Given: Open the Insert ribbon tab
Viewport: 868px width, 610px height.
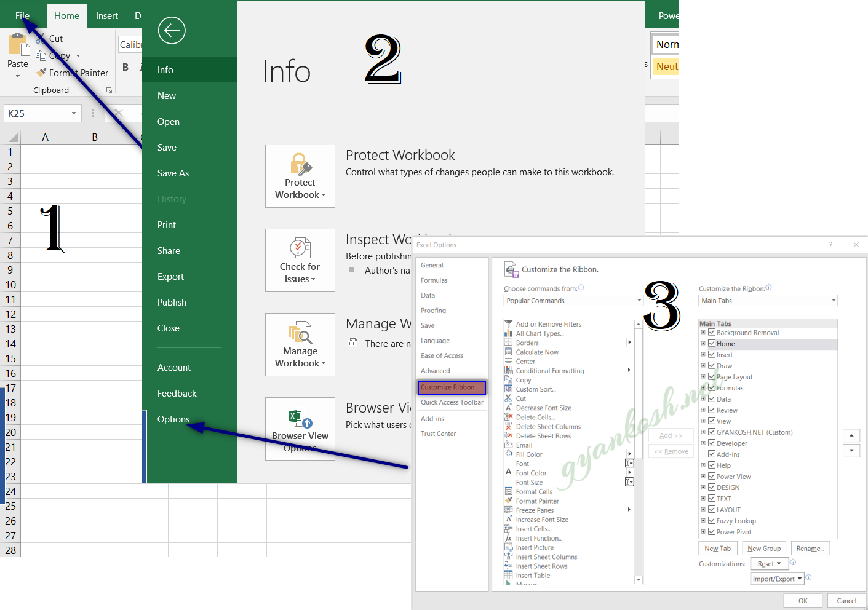Looking at the screenshot, I should click(107, 16).
